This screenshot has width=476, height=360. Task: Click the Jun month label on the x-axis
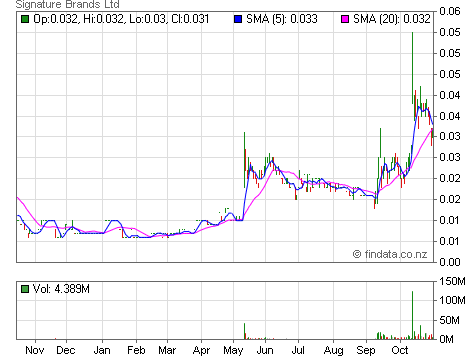265,350
